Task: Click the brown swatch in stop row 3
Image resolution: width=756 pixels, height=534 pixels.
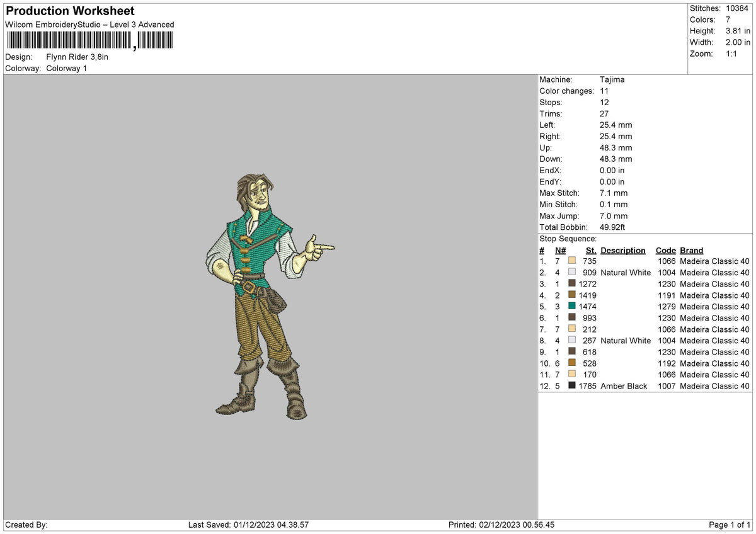Action: coord(572,283)
